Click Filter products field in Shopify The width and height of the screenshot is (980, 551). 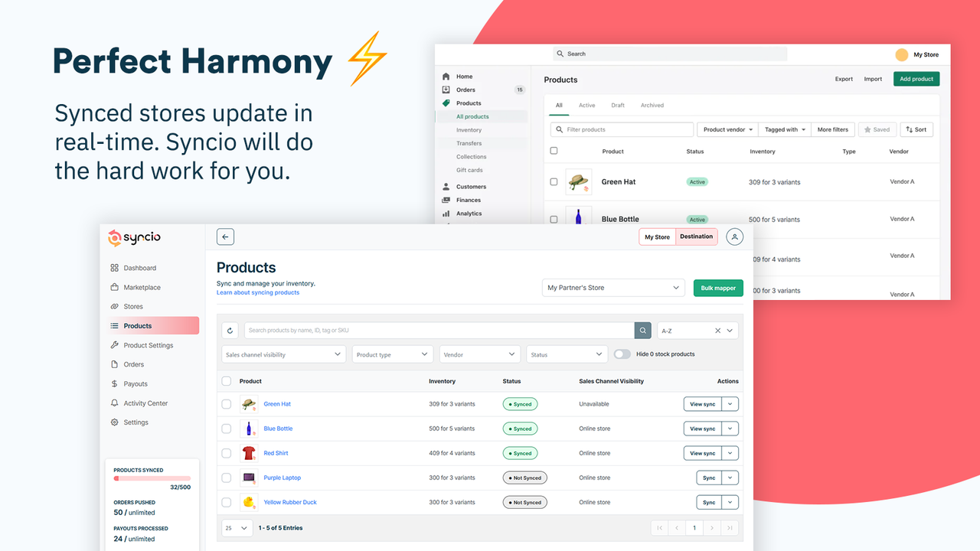622,129
